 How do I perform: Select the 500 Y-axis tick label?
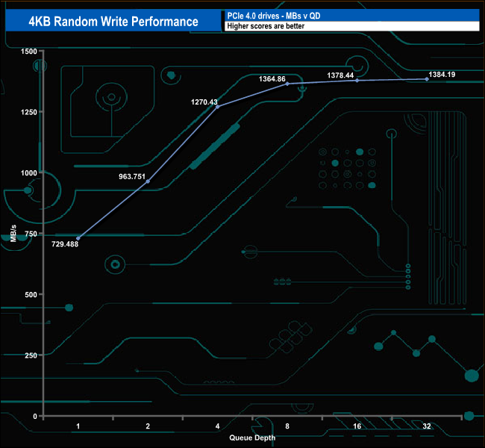[30, 294]
